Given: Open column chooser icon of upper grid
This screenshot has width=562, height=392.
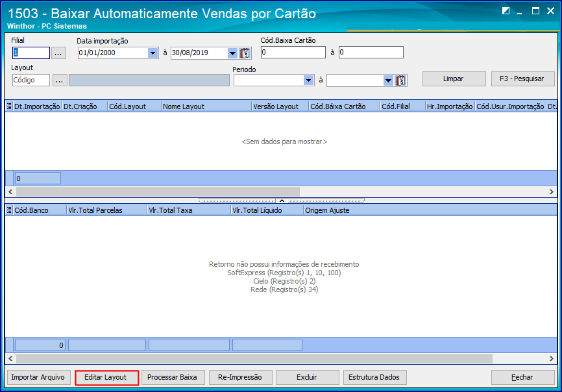Looking at the screenshot, I should point(9,106).
